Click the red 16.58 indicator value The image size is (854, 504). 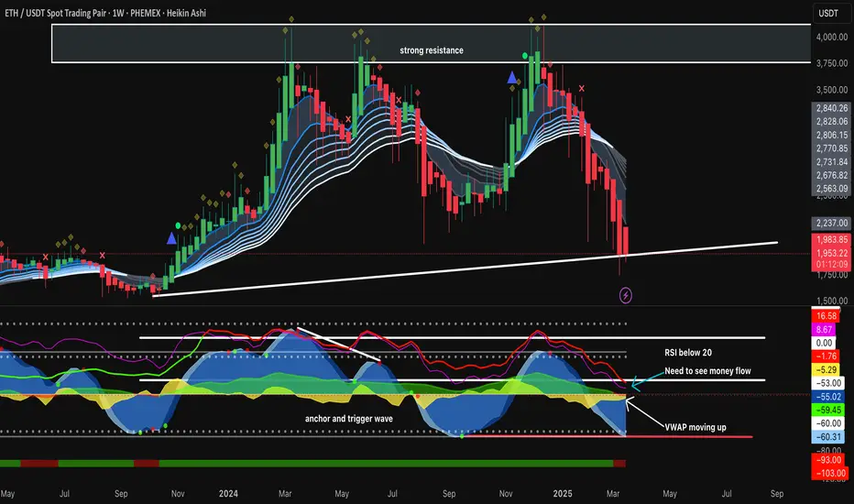coord(826,316)
